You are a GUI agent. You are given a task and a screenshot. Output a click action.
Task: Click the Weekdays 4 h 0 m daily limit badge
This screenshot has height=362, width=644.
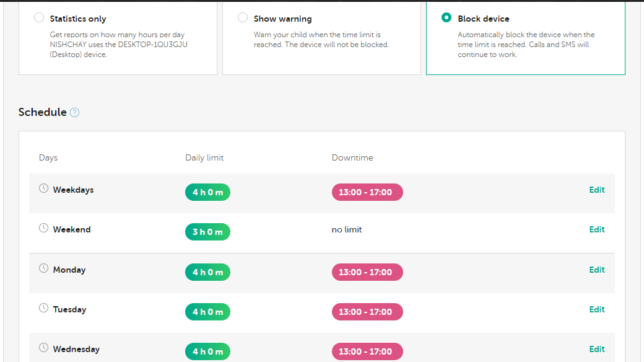click(x=207, y=192)
